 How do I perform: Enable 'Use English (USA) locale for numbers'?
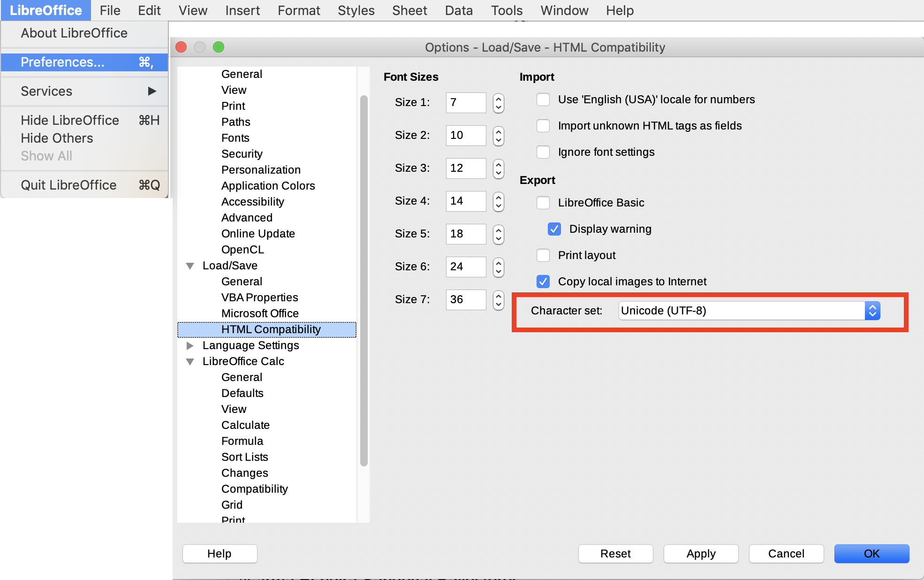[x=543, y=99]
